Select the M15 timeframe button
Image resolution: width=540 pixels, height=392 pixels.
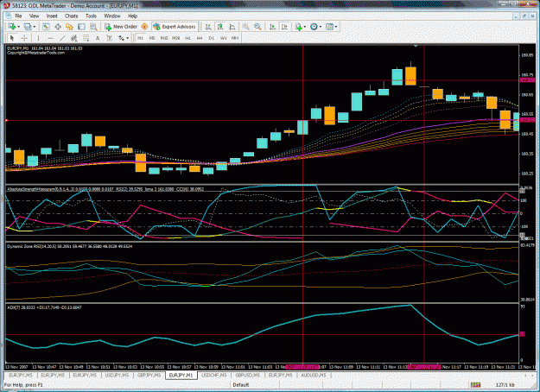pos(164,38)
